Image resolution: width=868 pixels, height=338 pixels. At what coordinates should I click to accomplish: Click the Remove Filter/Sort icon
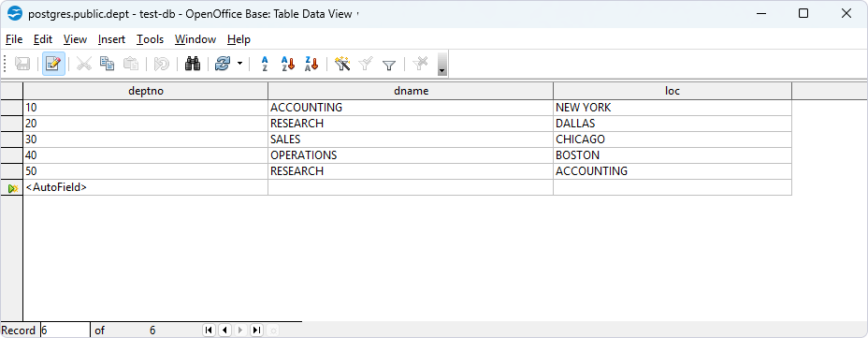pos(420,64)
